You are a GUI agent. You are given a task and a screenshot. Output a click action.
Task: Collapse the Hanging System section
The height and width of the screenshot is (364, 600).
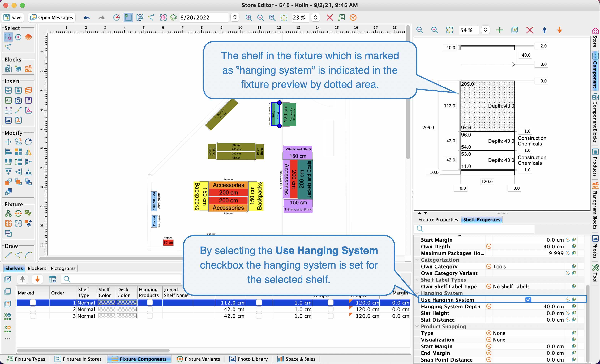pos(417,293)
